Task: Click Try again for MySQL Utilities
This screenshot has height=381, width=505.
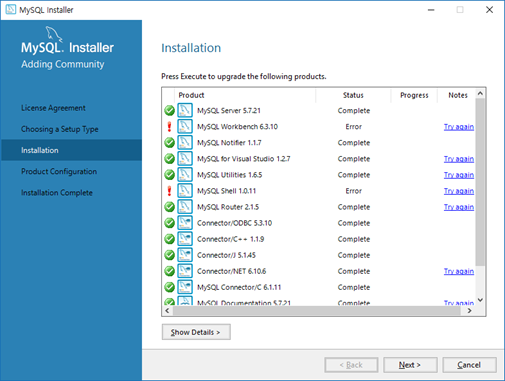Action: pos(459,175)
